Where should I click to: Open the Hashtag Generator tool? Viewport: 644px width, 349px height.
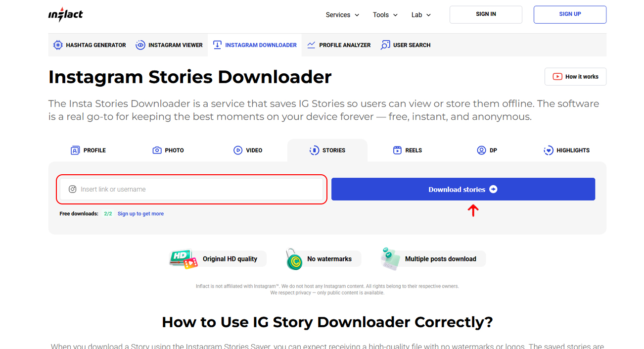90,45
